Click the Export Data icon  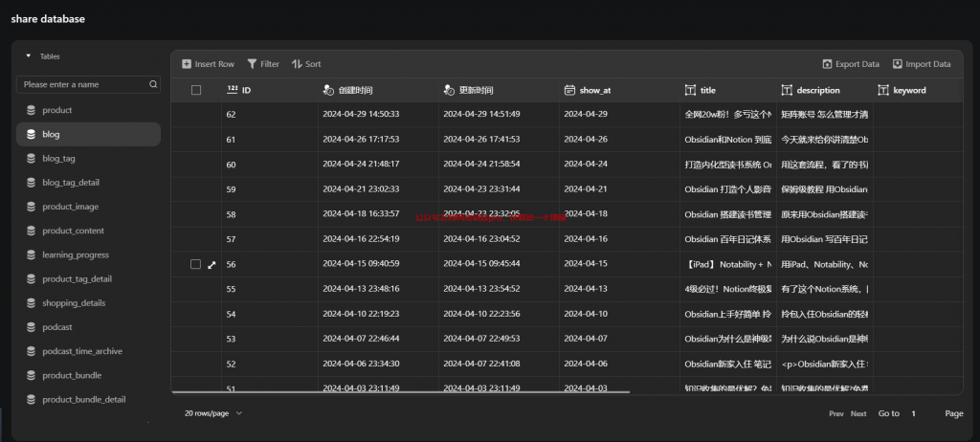pos(827,64)
